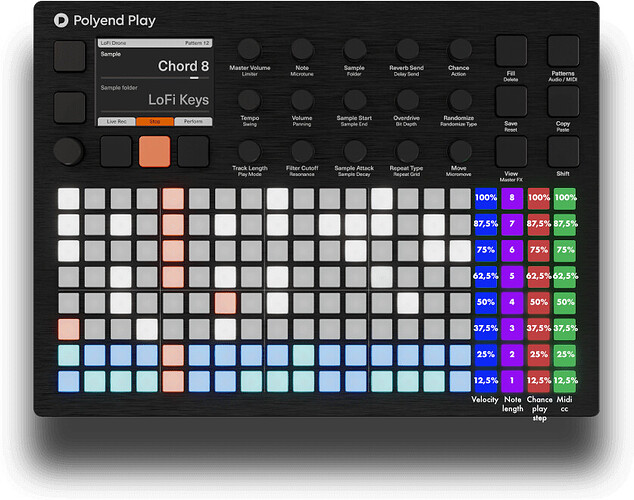
Task: Click the blue Velocity 87,5% pad
Action: point(486,224)
